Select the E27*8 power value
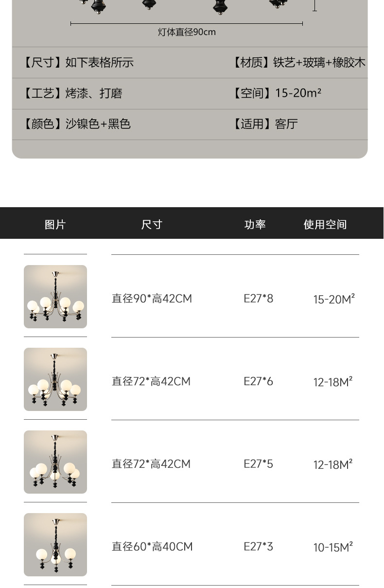 [x=258, y=299]
